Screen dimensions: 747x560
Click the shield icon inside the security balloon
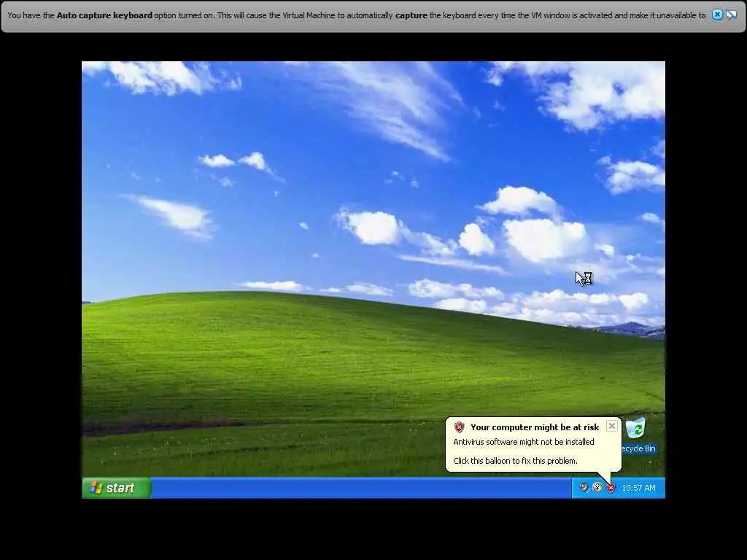coord(460,427)
